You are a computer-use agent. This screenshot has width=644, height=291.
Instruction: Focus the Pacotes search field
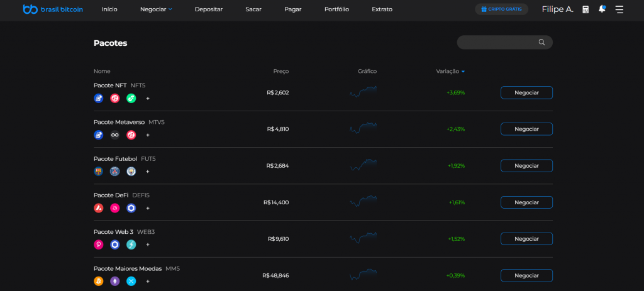point(505,42)
